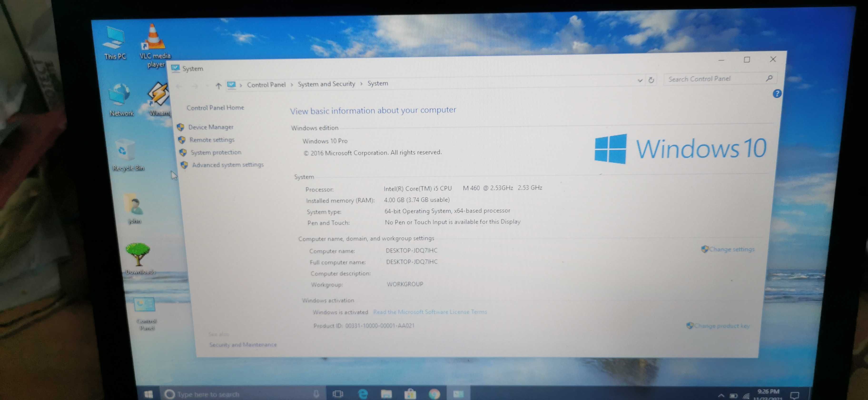868x400 pixels.
Task: Click the System window title icon
Action: click(x=175, y=69)
